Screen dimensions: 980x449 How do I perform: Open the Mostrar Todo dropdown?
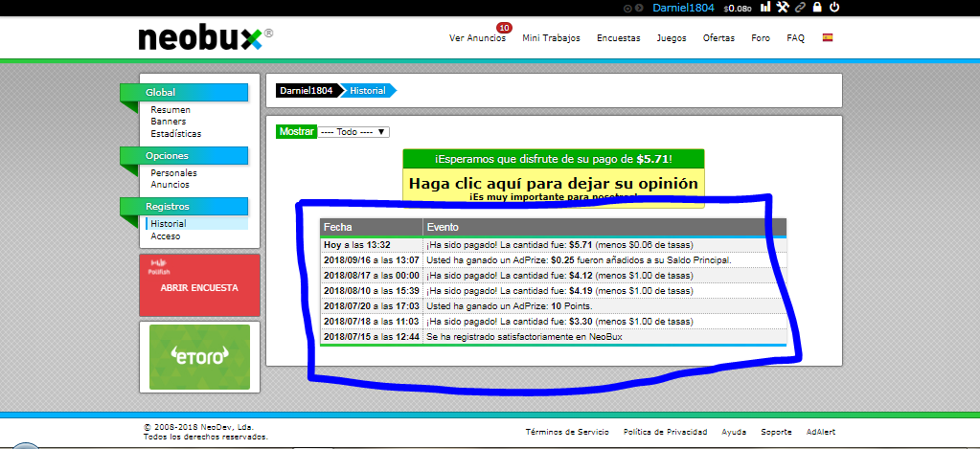(x=353, y=132)
